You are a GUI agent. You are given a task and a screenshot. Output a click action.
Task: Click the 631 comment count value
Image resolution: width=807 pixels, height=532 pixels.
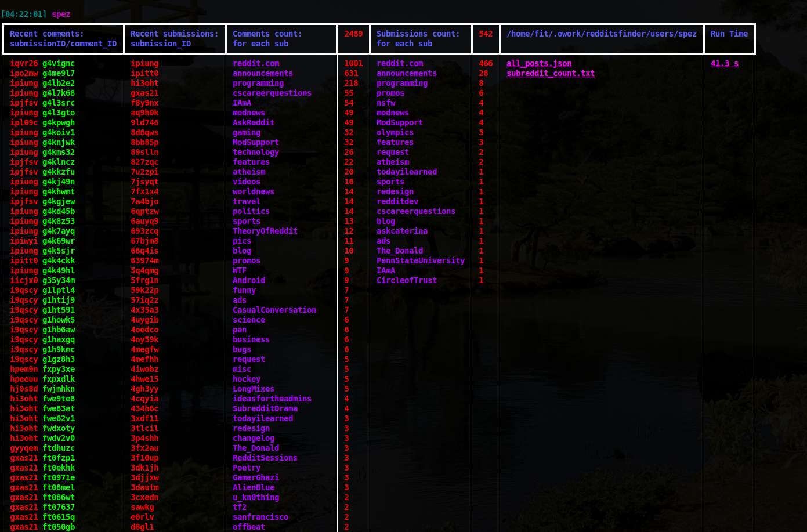351,73
